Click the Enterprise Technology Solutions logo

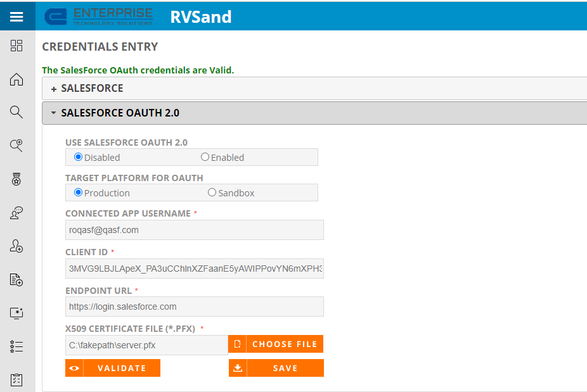[98, 16]
